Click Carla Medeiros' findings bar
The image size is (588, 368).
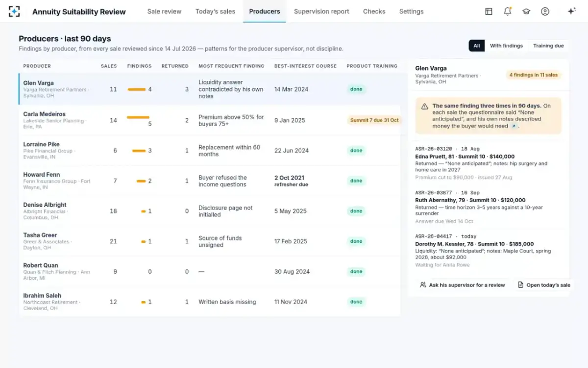tap(138, 117)
